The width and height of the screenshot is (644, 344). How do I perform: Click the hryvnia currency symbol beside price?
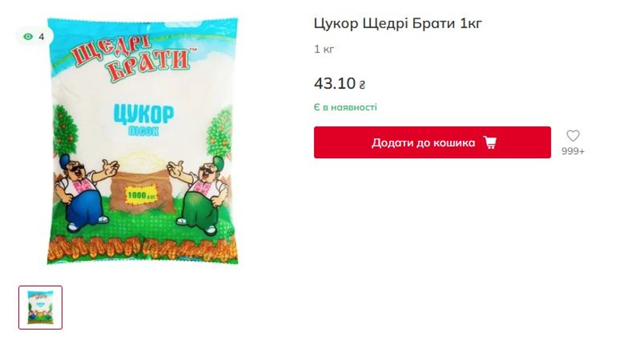[362, 85]
